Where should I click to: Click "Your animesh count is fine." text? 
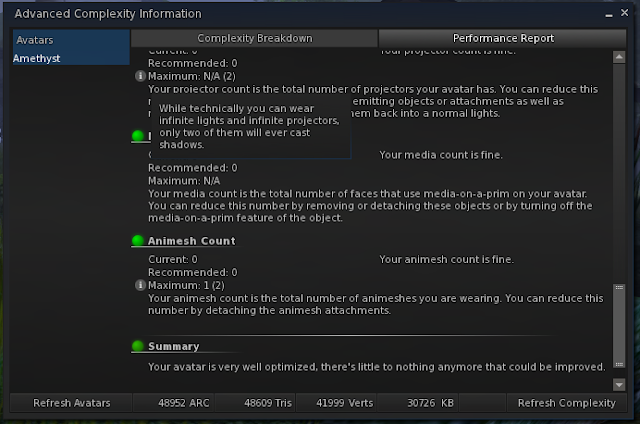click(447, 260)
